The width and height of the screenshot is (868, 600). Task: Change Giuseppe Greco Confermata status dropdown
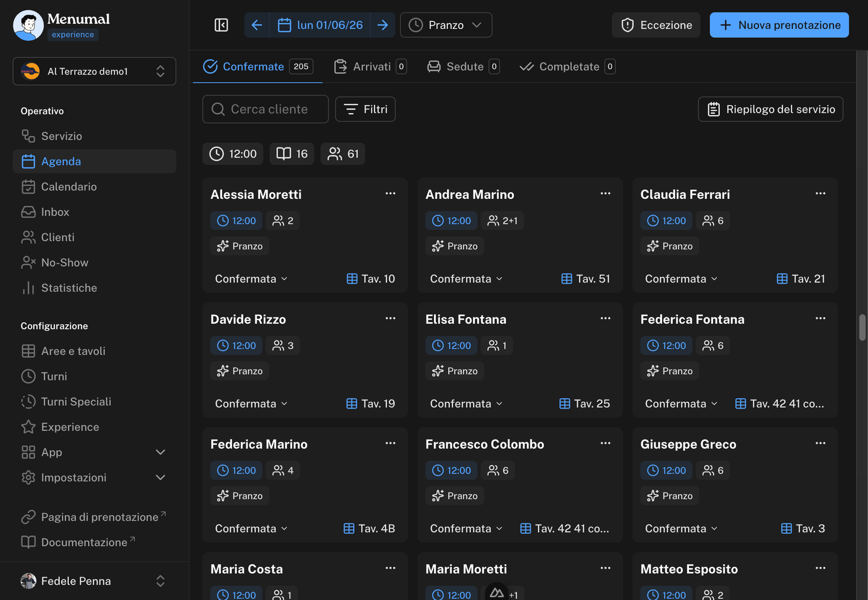point(682,528)
